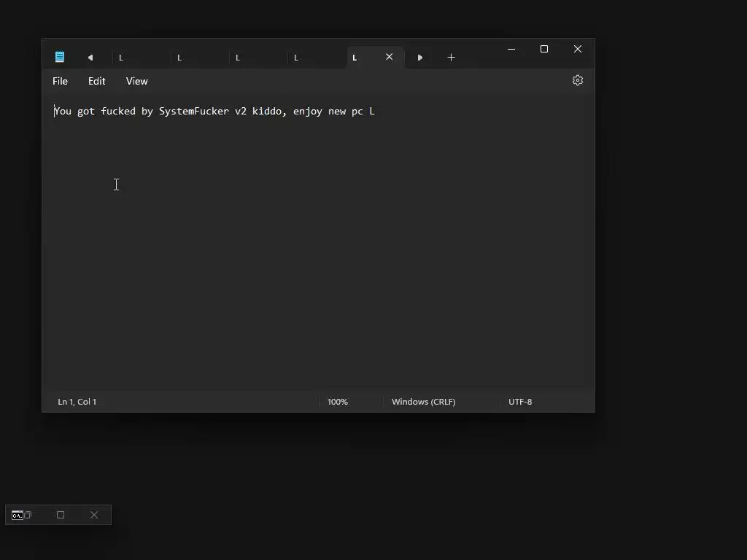
Task: Open the Edit menu
Action: (x=97, y=81)
